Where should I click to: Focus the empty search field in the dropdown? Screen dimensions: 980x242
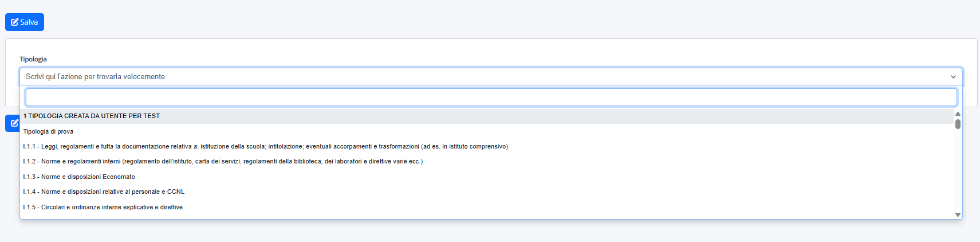pos(491,97)
